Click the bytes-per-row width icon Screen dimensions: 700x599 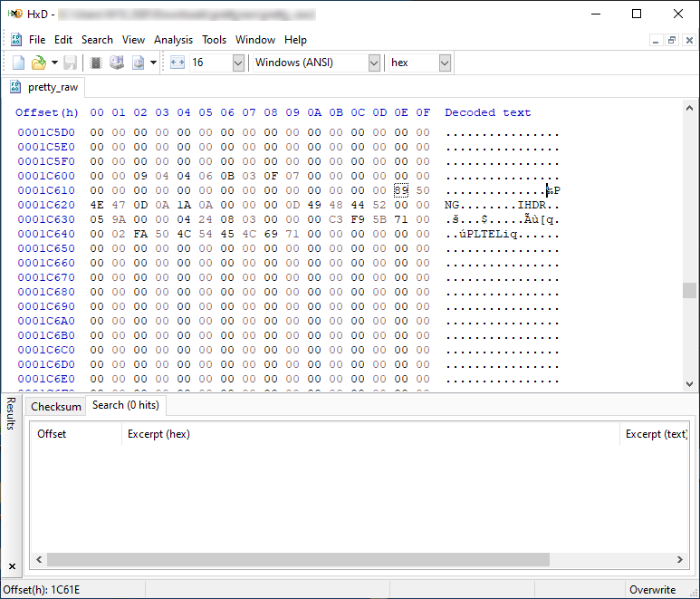[177, 63]
